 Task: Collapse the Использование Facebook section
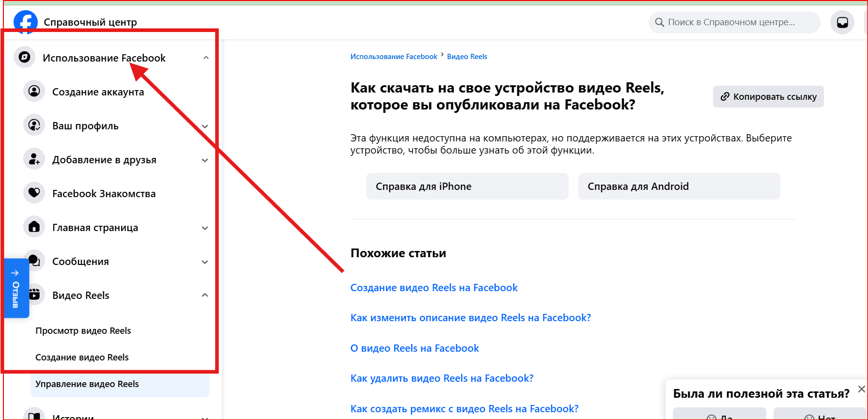pos(206,58)
